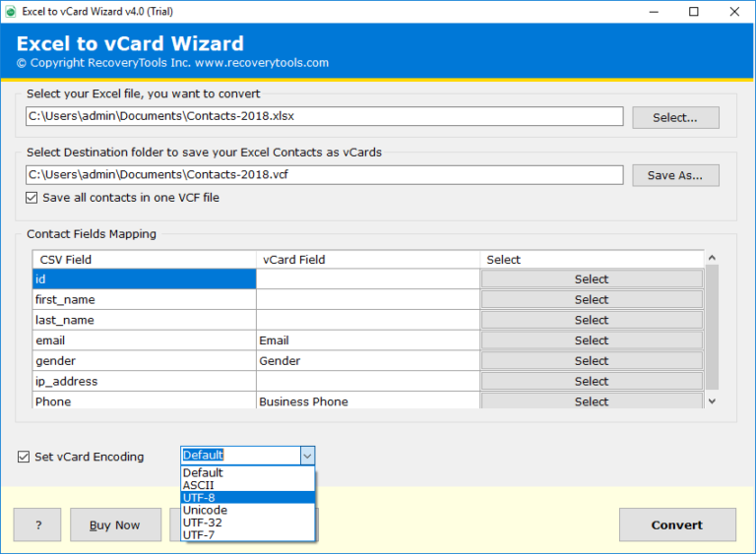Click mapping table scroll up arrow

pos(712,258)
